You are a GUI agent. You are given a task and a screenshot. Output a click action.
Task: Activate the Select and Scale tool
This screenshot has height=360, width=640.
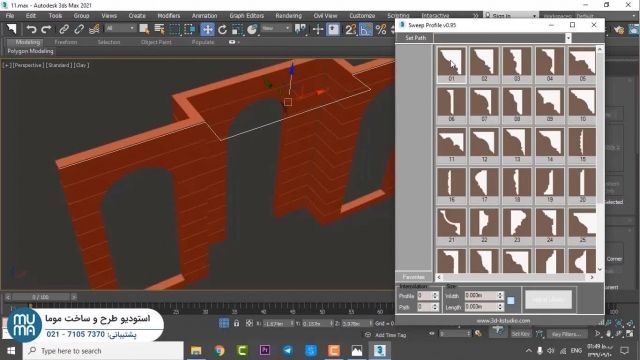pos(237,29)
